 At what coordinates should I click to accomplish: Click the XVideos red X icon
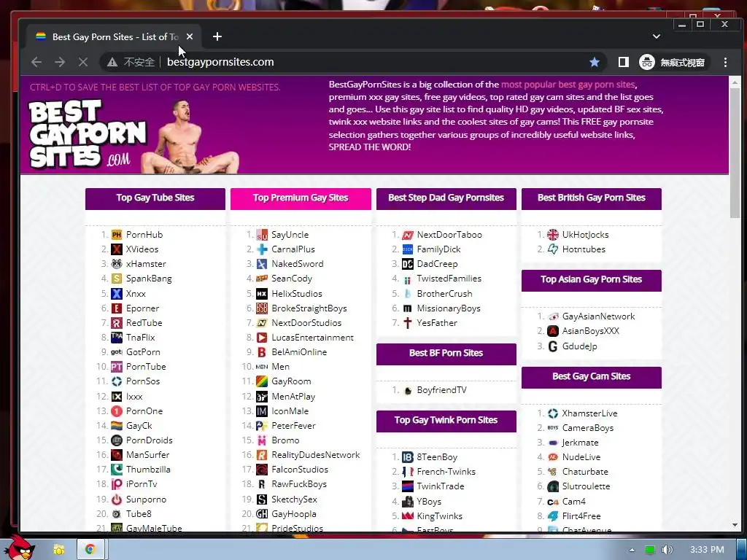[117, 249]
